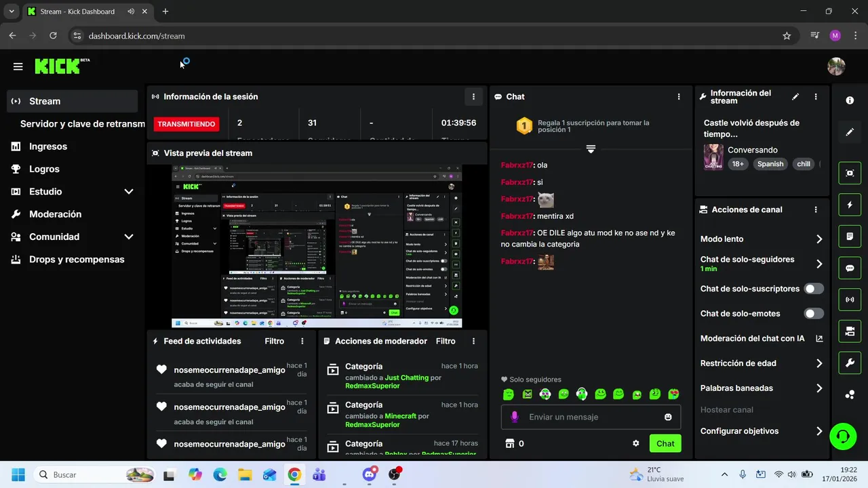Open Acciones de moderador three-dot menu
Viewport: 868px width, 488px height.
(x=473, y=342)
